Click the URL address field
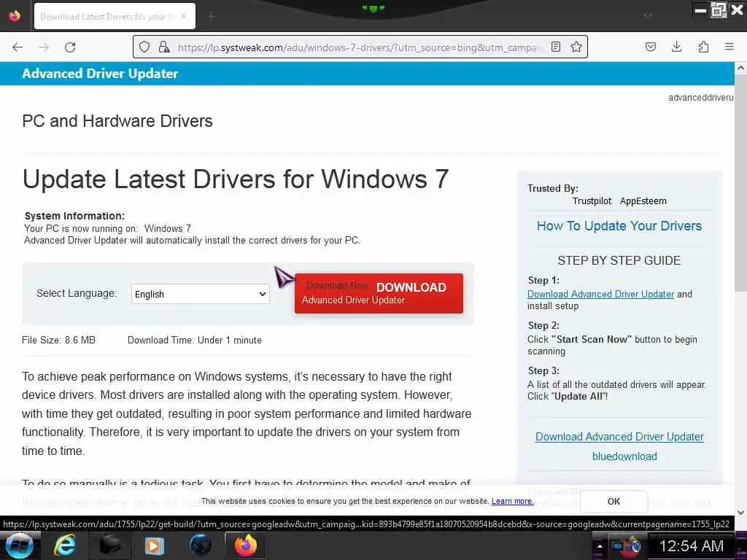The height and width of the screenshot is (560, 747). click(x=360, y=47)
